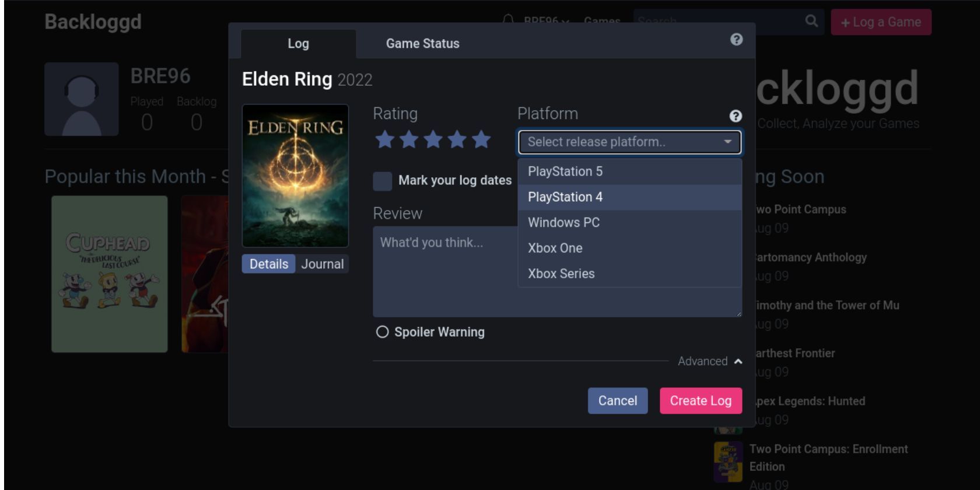Set rating to five stars
The image size is (980, 490).
point(481,140)
